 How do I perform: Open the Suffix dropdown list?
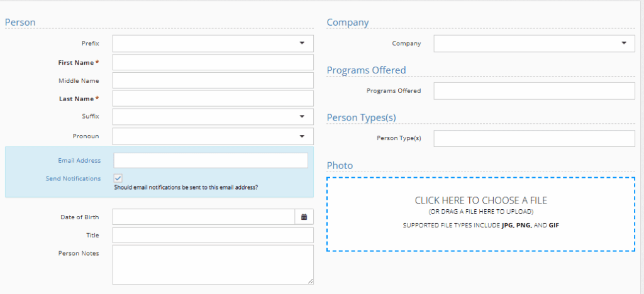(213, 117)
